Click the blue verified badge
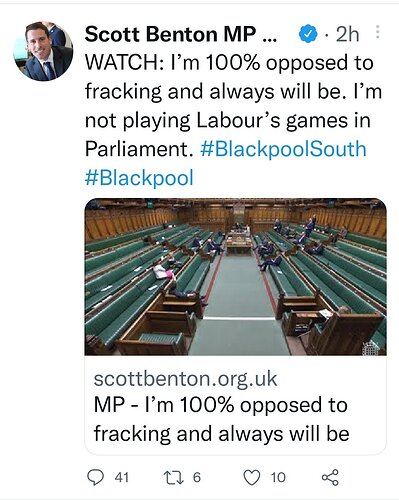Image resolution: width=399 pixels, height=500 pixels. click(309, 34)
